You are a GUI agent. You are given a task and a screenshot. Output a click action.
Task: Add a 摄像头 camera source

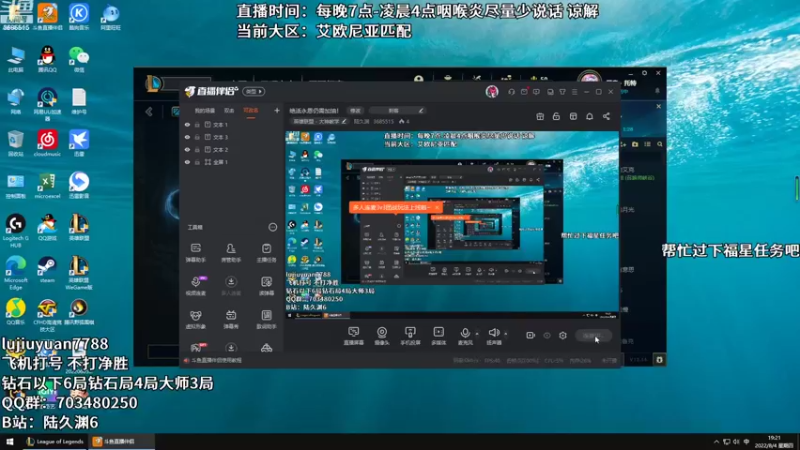382,336
